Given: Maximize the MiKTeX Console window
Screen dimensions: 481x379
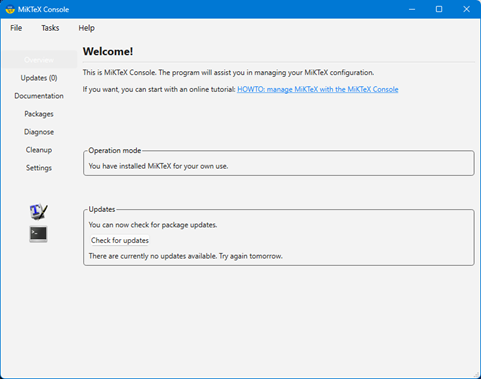Looking at the screenshot, I should (439, 9).
